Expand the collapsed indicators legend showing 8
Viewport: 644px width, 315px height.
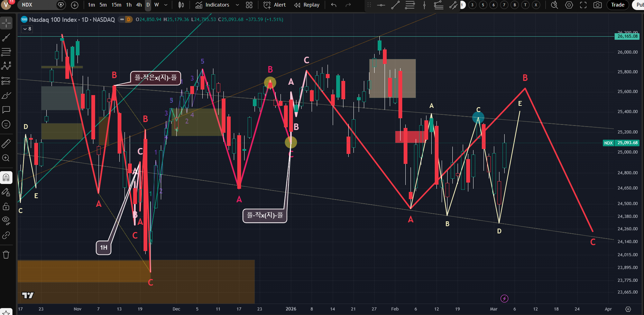27,29
